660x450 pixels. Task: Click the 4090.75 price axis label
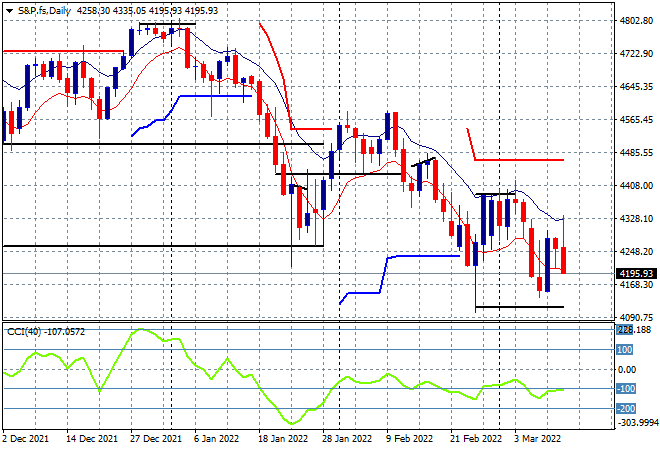click(636, 318)
